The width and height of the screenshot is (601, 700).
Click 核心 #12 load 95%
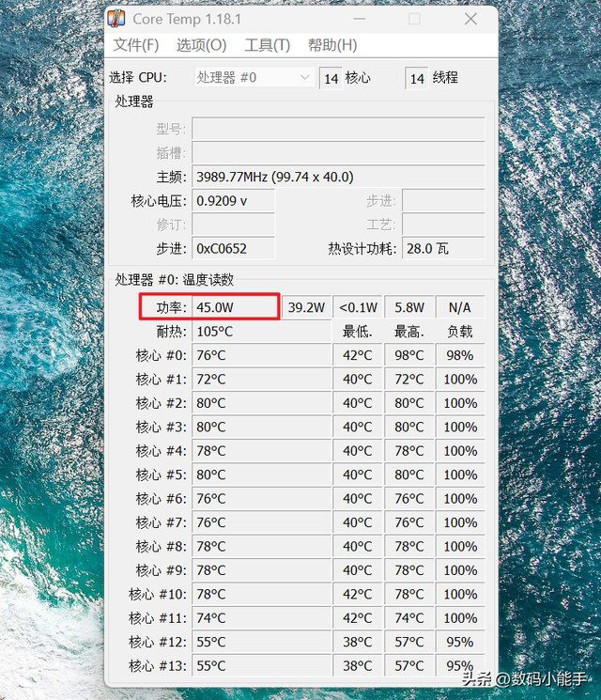point(460,642)
